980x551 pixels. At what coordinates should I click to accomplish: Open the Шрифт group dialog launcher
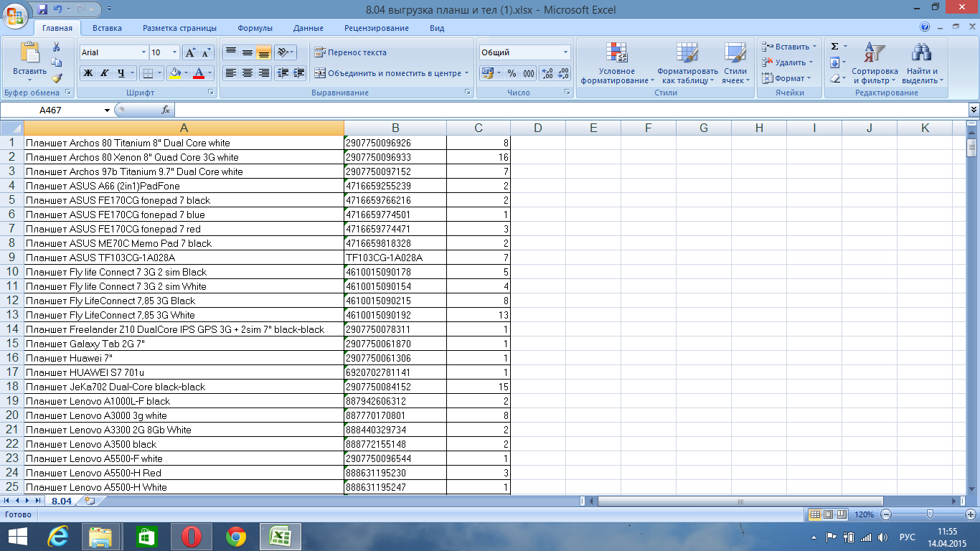click(x=211, y=93)
